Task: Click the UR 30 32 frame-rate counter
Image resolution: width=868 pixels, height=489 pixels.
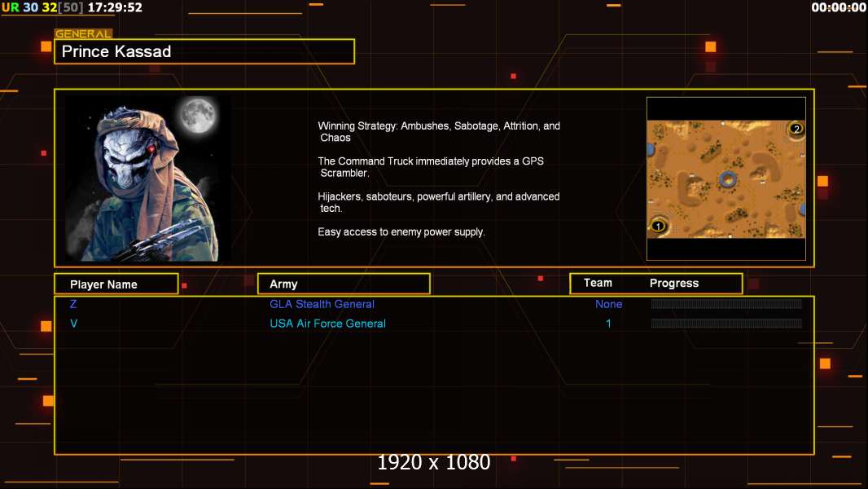Action: point(42,7)
